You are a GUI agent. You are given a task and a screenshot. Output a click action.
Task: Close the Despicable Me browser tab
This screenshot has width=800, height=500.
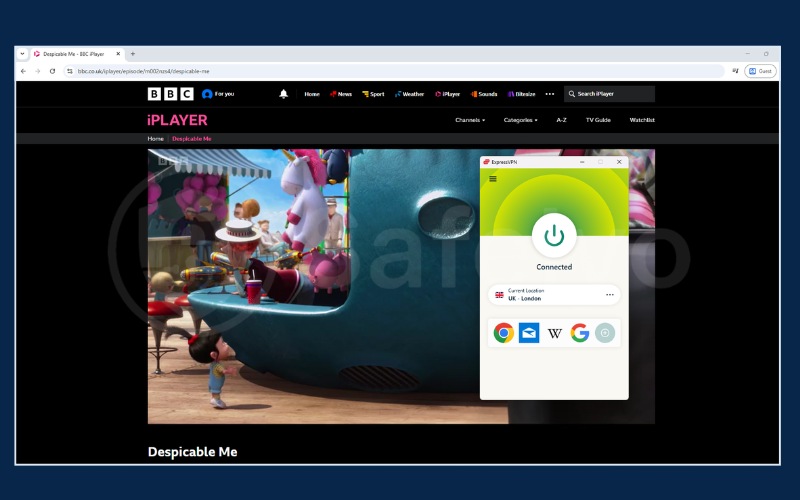tap(118, 54)
